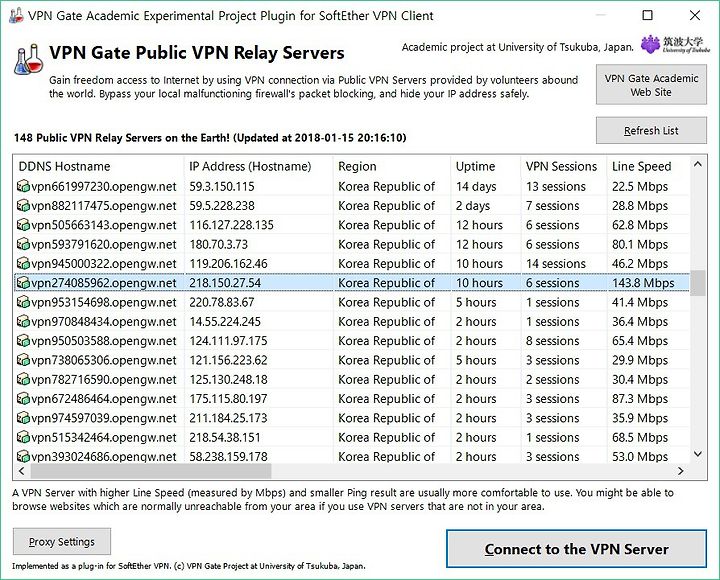Click vertical scrollbar up arrow

coord(698,164)
